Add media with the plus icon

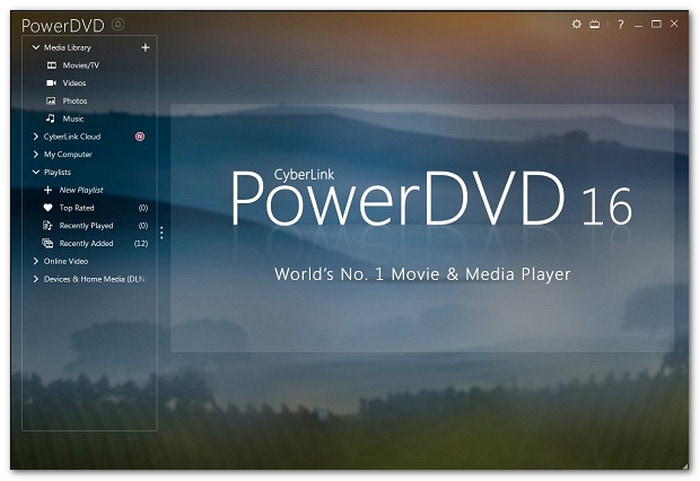pos(145,47)
